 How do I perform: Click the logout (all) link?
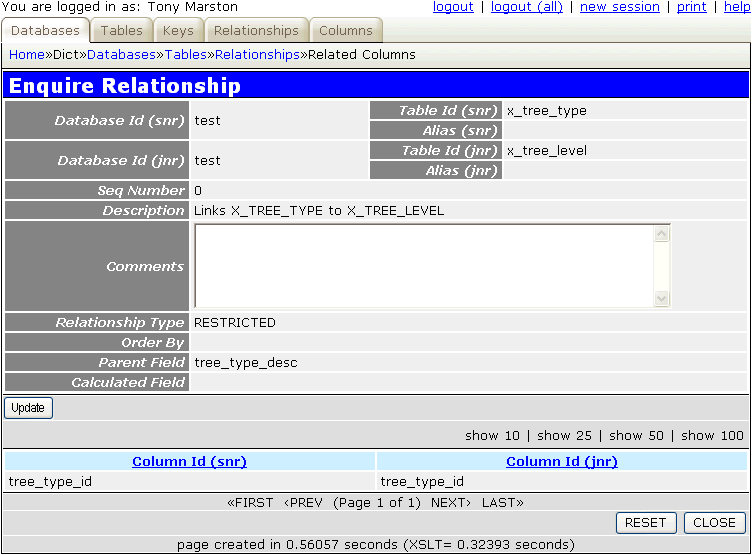[x=527, y=7]
